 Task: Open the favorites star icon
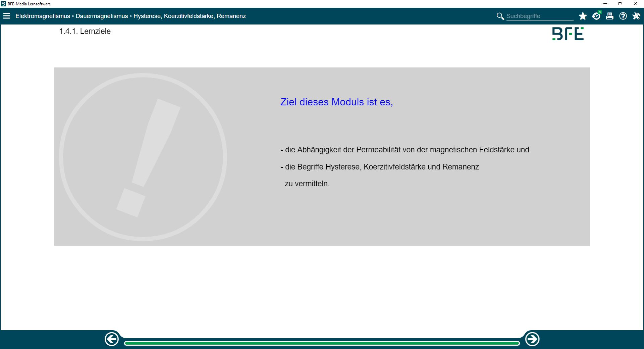pos(583,16)
